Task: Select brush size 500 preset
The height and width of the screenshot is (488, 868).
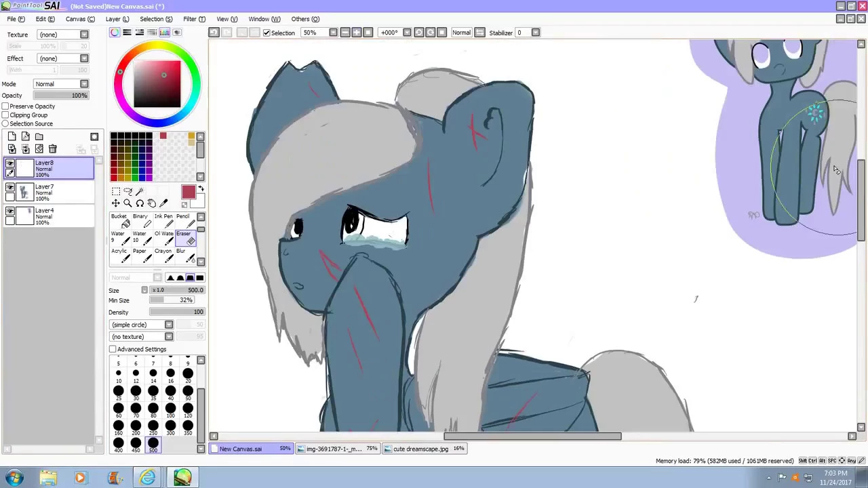Action: (x=153, y=444)
